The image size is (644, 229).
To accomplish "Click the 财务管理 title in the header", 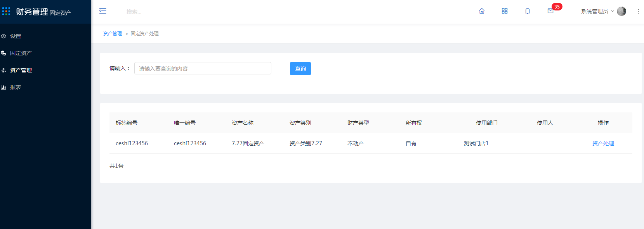I will [x=32, y=12].
